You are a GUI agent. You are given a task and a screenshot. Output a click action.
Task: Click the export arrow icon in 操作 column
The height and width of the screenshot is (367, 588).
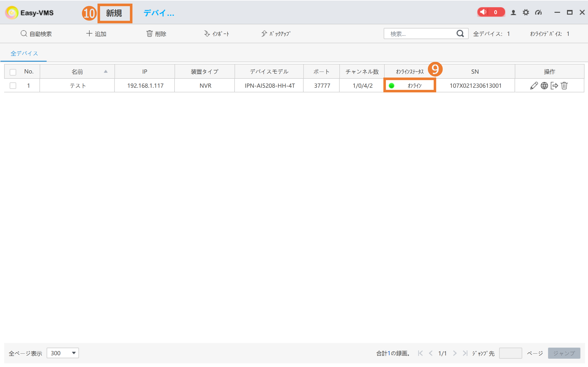coord(555,86)
